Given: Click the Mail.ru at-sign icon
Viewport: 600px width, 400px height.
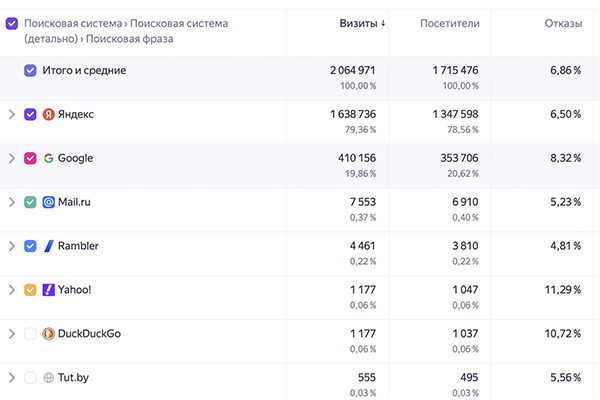Looking at the screenshot, I should (49, 202).
